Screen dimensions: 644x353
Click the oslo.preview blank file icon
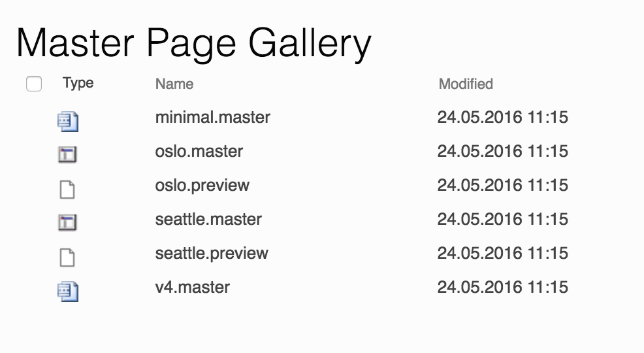[x=67, y=189]
